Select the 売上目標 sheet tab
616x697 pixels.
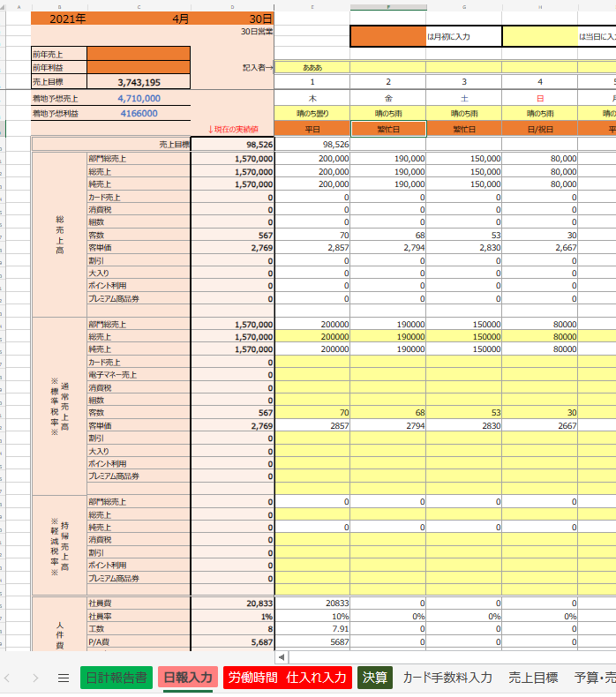pyautogui.click(x=533, y=678)
